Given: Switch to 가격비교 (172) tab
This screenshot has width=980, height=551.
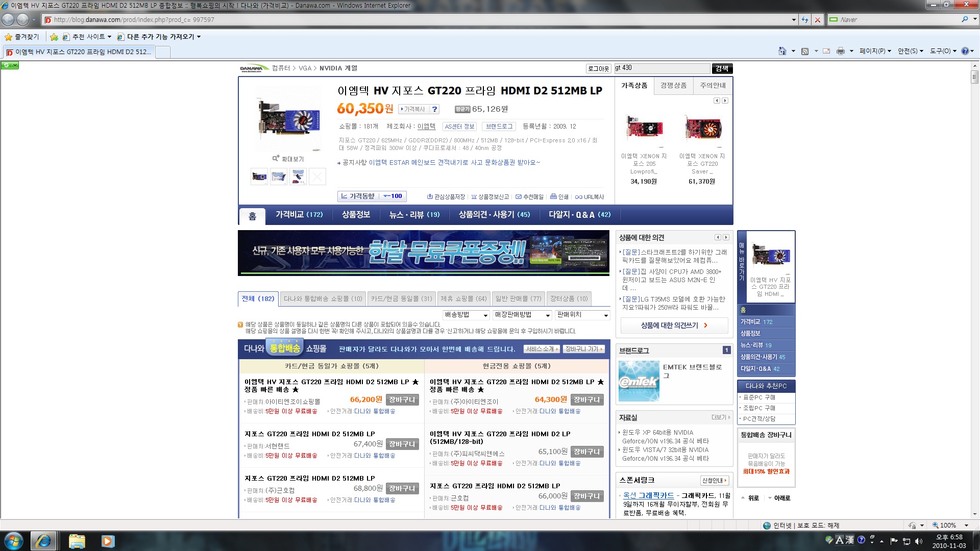Looking at the screenshot, I should pos(299,215).
